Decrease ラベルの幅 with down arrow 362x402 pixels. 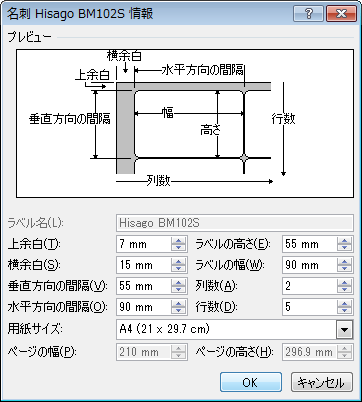[x=344, y=269]
